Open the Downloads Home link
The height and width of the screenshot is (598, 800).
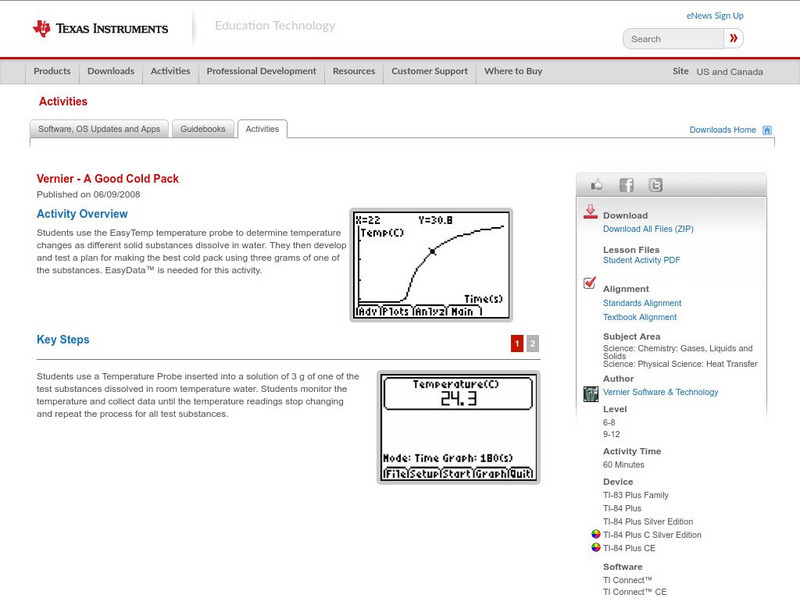(722, 130)
